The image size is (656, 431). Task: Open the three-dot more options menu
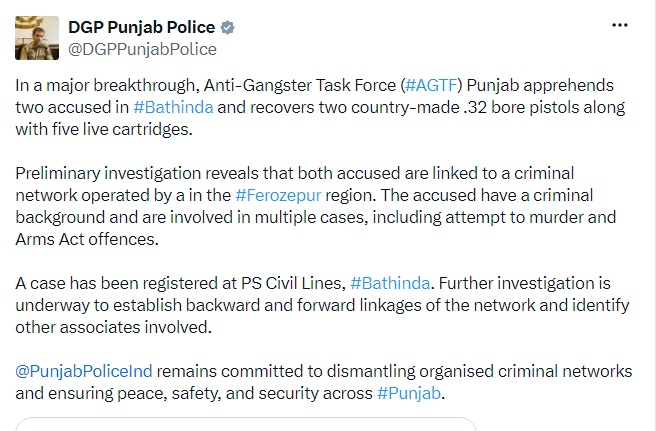click(620, 25)
